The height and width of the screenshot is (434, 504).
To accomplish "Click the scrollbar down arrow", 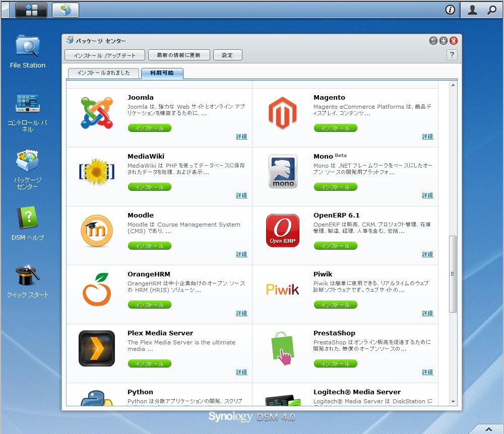I will (x=453, y=402).
